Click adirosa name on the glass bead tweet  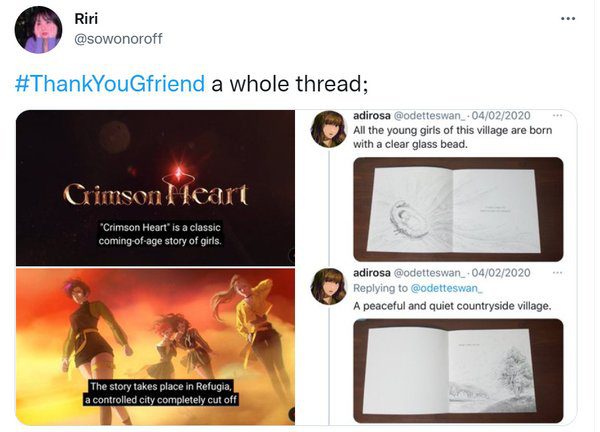[x=372, y=115]
